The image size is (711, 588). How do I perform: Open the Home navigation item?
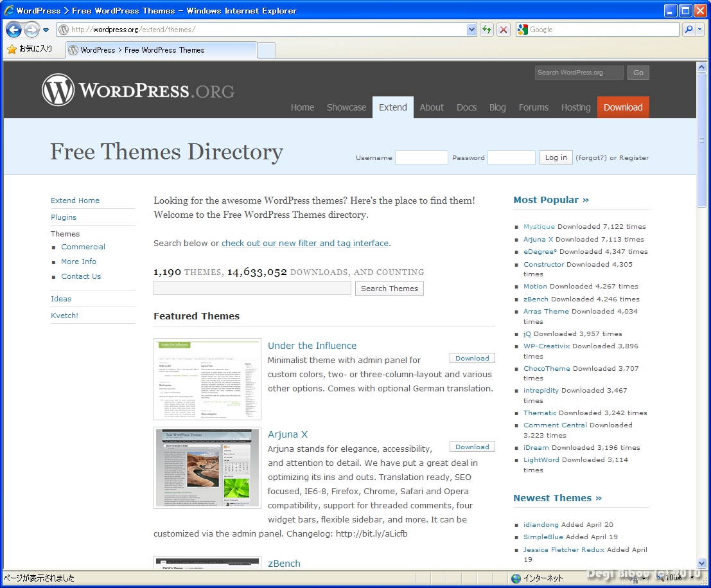pyautogui.click(x=303, y=107)
